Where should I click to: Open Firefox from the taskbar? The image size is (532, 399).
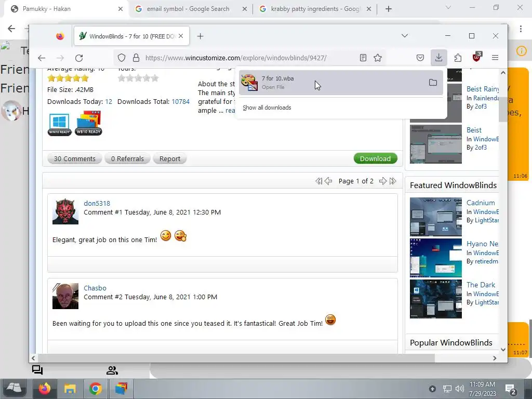pos(45,389)
